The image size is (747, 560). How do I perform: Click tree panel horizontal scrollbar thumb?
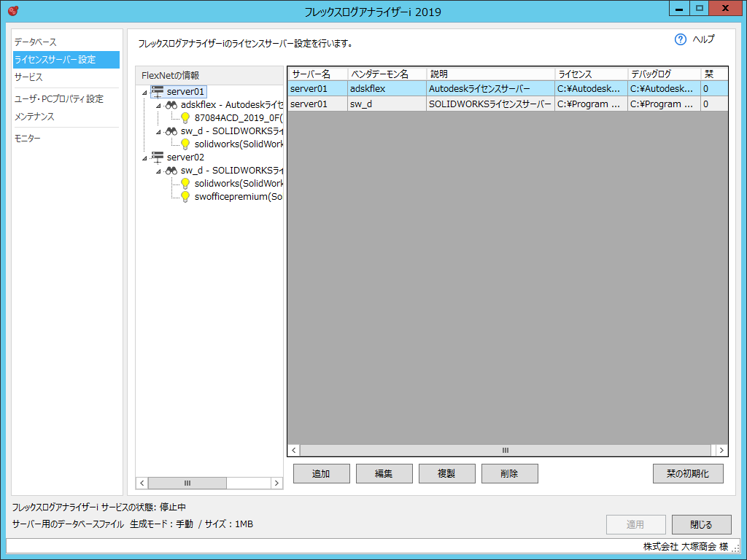[187, 483]
